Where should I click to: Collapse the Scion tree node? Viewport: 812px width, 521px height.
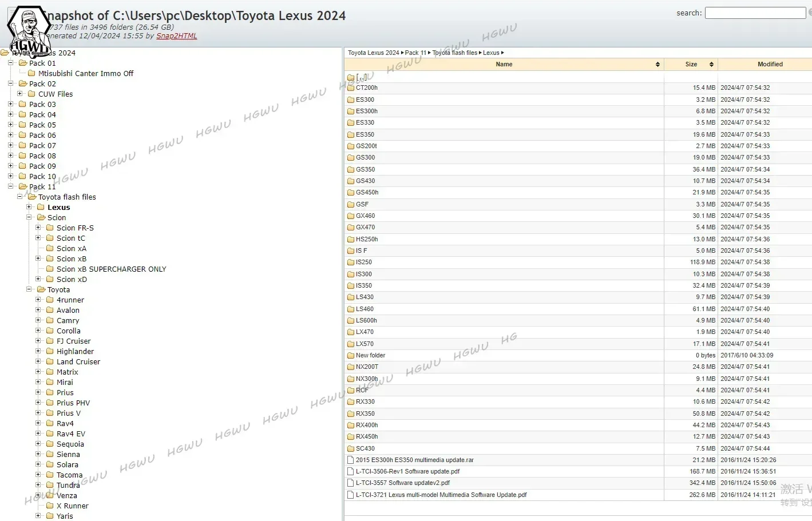(x=29, y=217)
